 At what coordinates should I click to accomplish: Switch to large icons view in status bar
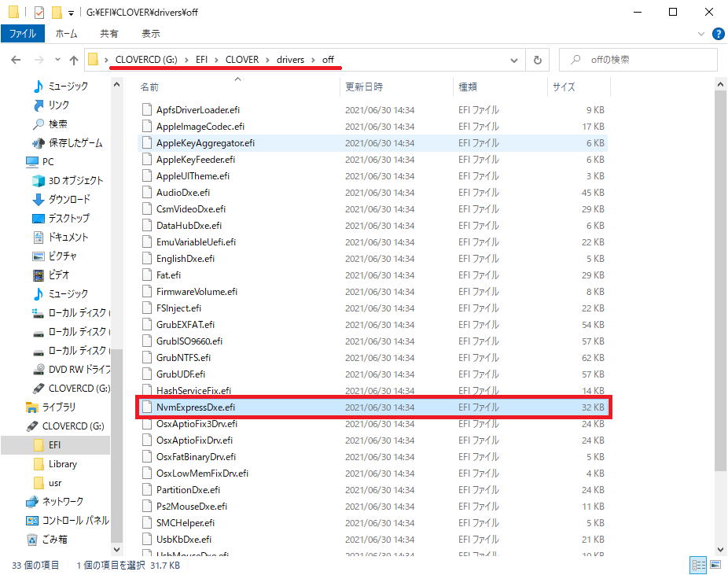715,565
